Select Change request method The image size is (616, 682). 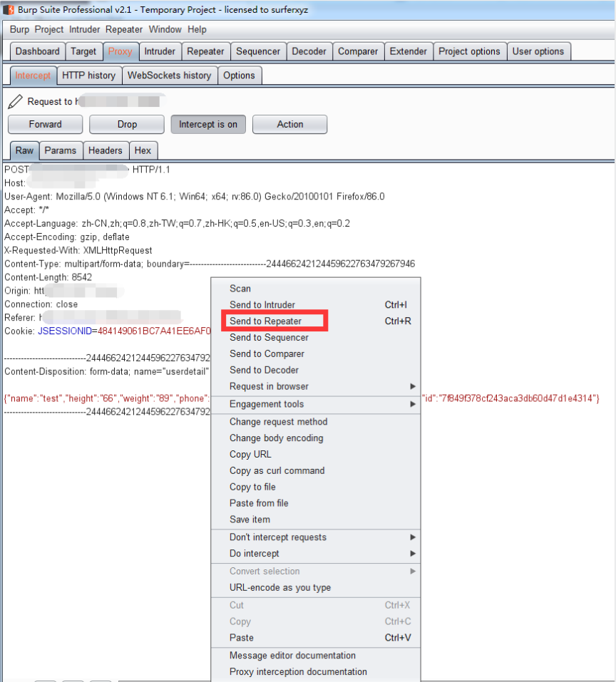[x=316, y=422]
